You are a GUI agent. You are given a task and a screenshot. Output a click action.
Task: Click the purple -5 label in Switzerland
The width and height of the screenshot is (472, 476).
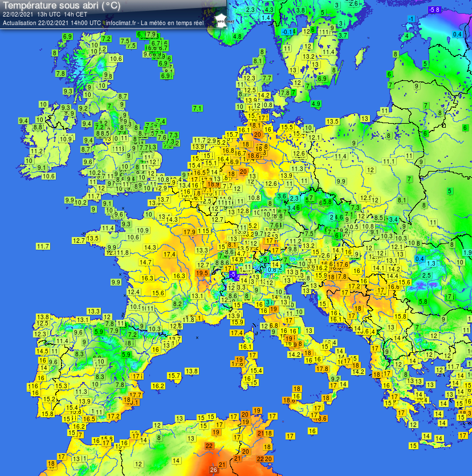(x=233, y=274)
